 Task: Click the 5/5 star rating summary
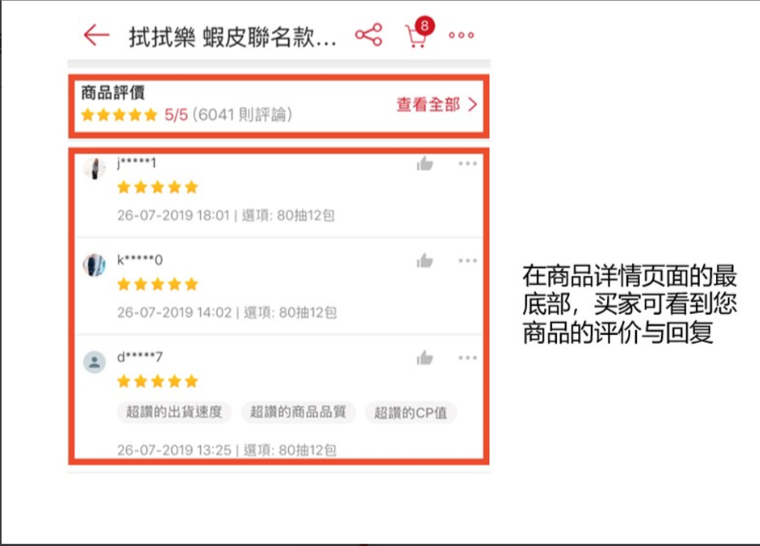pos(187,114)
